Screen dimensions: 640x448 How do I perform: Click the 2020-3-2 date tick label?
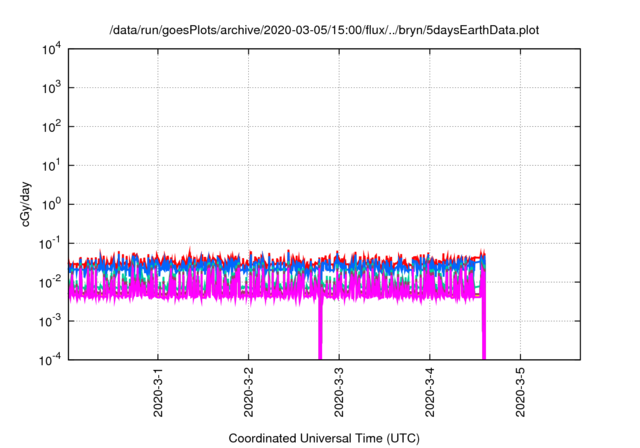pyautogui.click(x=249, y=392)
